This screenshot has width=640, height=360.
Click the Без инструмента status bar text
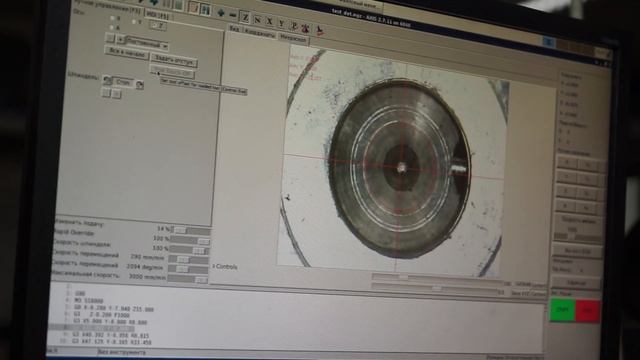tap(122, 352)
